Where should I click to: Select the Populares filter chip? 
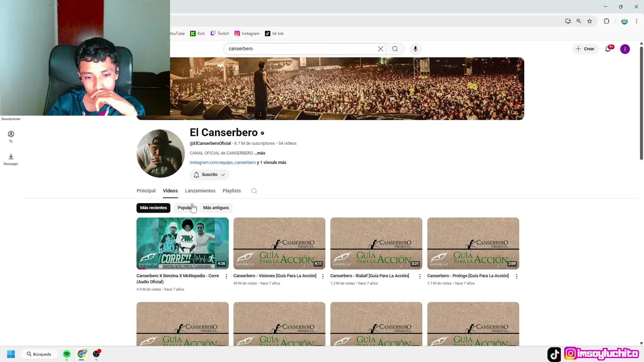point(186,208)
